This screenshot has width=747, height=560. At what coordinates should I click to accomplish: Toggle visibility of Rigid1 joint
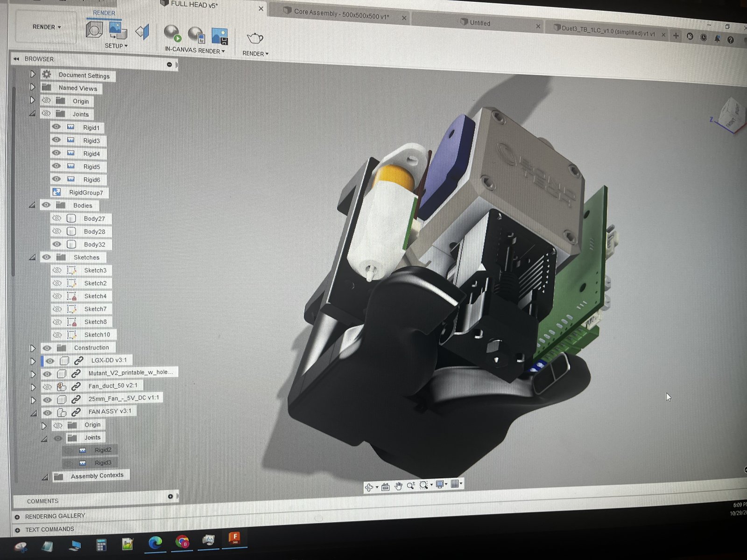56,126
